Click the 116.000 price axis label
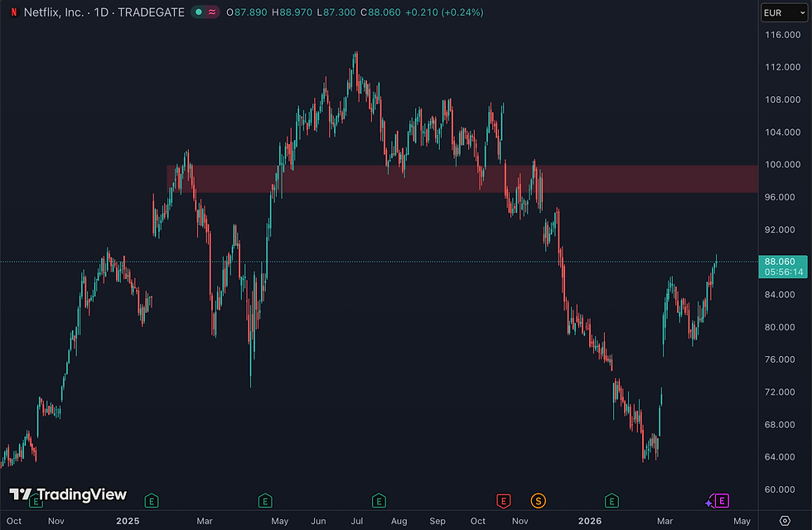The image size is (812, 530). pos(782,35)
